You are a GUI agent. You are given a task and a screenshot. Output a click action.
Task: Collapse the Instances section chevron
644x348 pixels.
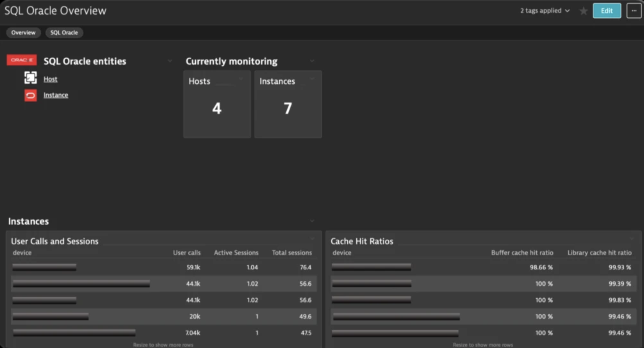point(312,221)
